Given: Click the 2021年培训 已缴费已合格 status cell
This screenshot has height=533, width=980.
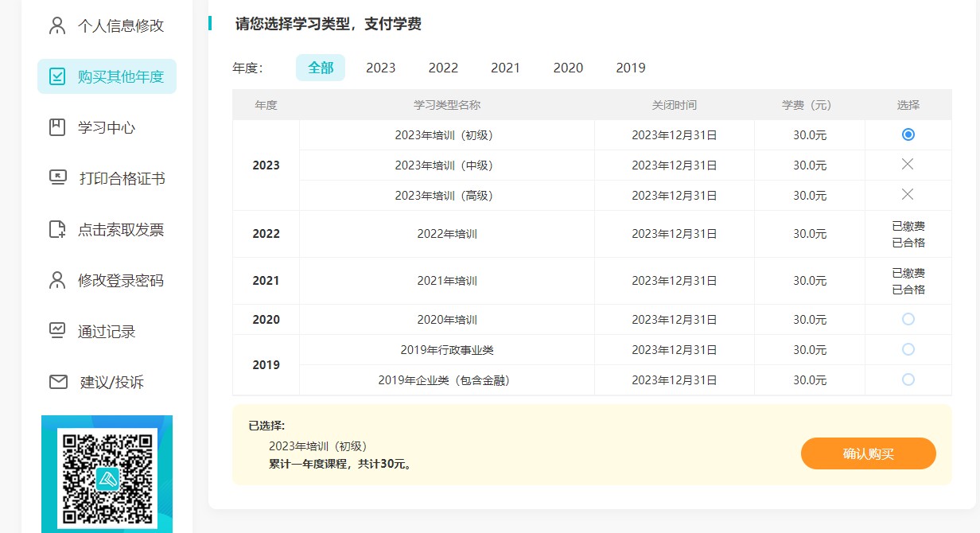Looking at the screenshot, I should coord(908,280).
